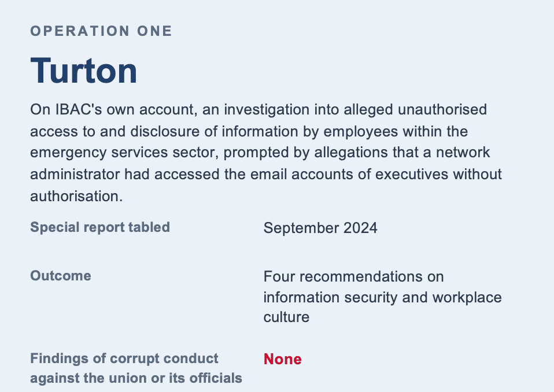Click the word administrator in the paragraph

(x=75, y=175)
